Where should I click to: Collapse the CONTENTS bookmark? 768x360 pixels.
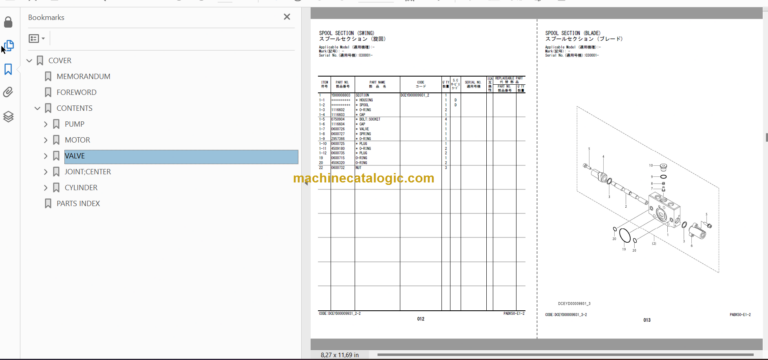[x=38, y=108]
